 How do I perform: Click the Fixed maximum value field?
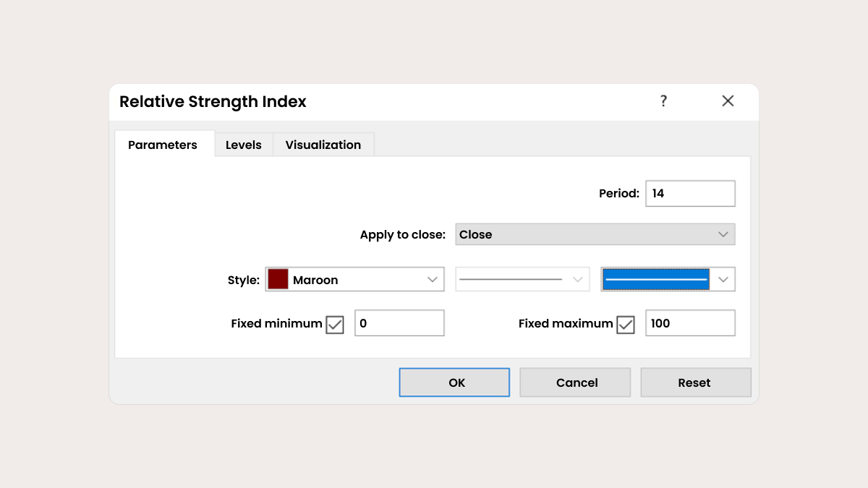pos(690,323)
